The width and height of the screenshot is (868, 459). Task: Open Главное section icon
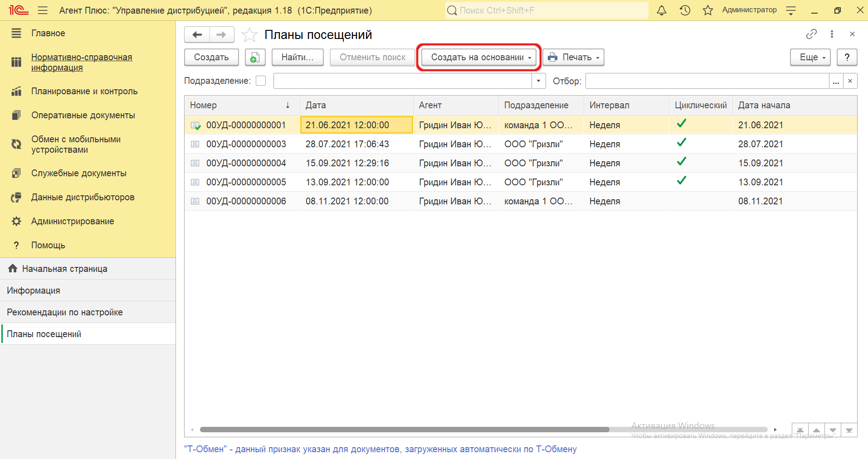[x=16, y=33]
